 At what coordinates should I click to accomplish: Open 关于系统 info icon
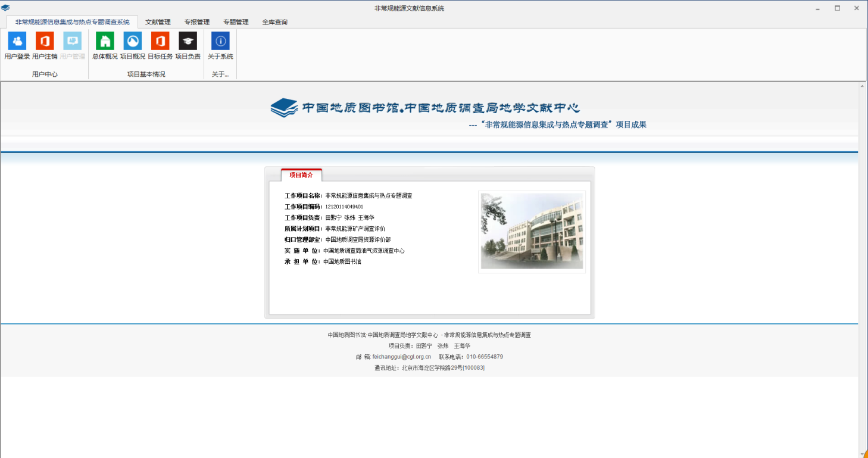tap(220, 41)
